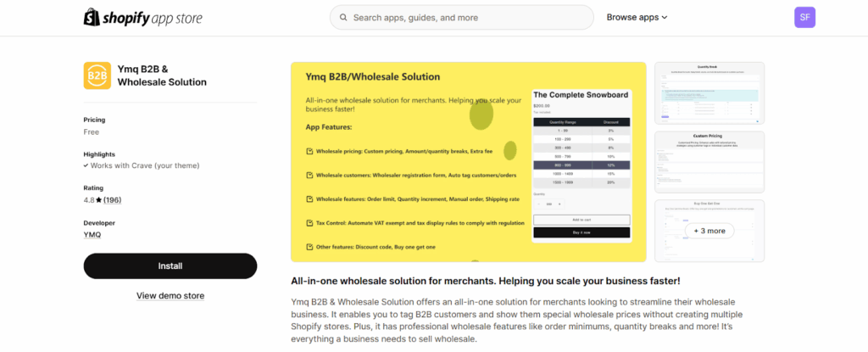Screen dimensions: 868x352
Task: Click the Works with Crave (your theme) text
Action: pos(145,165)
